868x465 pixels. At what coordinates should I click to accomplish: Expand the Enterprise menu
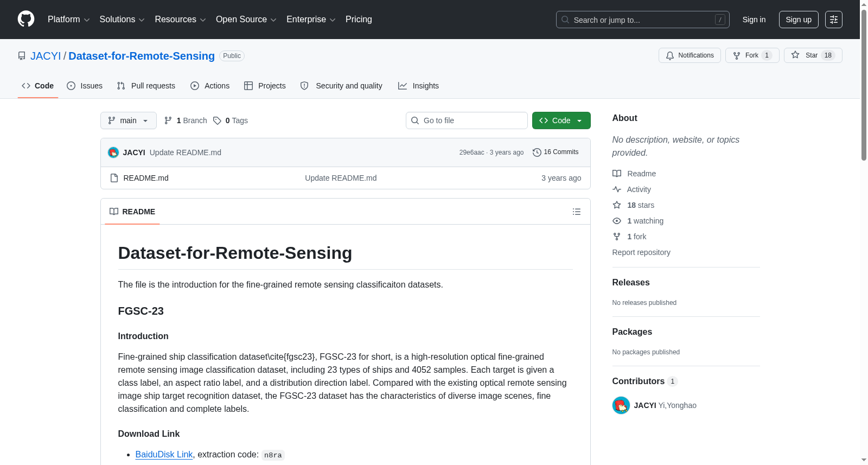[x=311, y=20]
